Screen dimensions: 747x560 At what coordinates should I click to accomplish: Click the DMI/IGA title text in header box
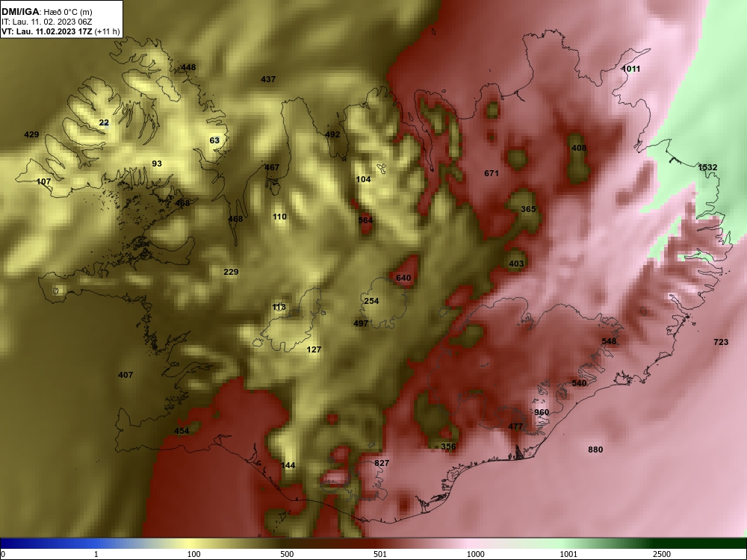click(x=19, y=11)
